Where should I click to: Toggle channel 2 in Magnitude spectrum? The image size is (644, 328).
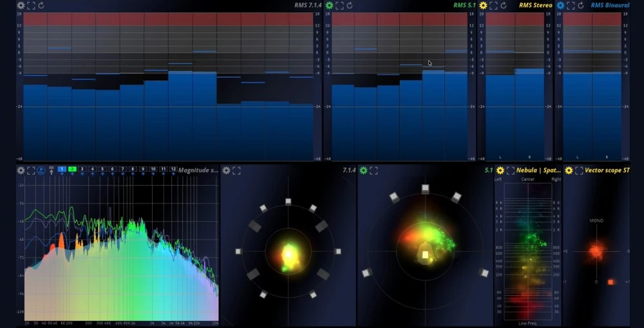click(x=72, y=169)
